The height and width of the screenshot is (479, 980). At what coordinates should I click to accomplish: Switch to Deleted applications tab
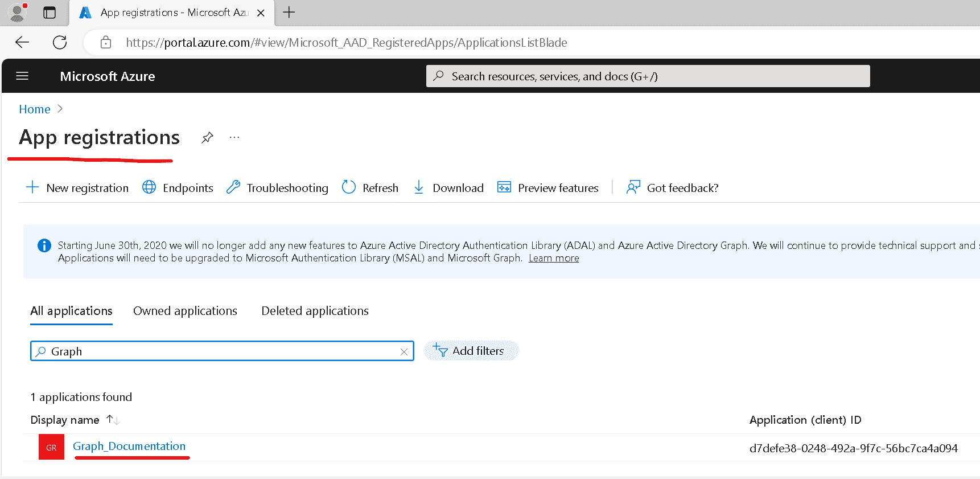pyautogui.click(x=315, y=311)
